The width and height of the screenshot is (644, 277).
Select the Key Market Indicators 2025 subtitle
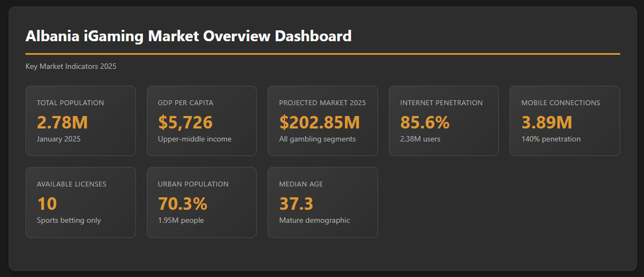pos(71,67)
